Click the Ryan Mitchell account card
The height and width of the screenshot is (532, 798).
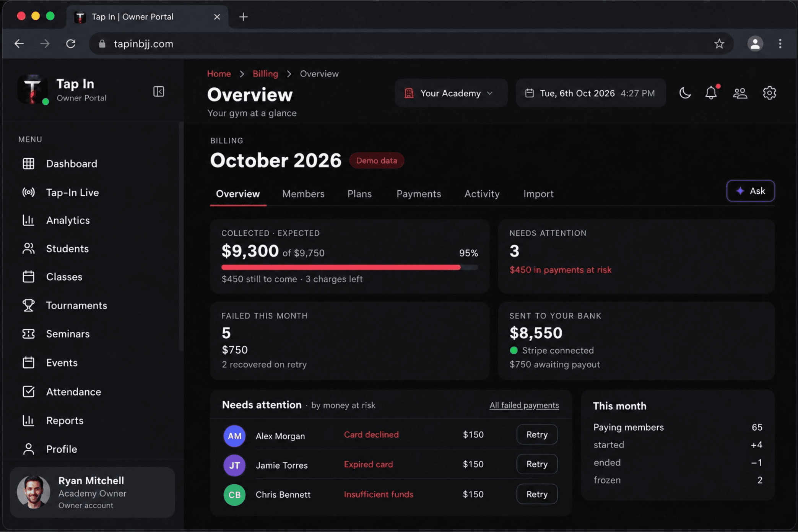click(93, 492)
